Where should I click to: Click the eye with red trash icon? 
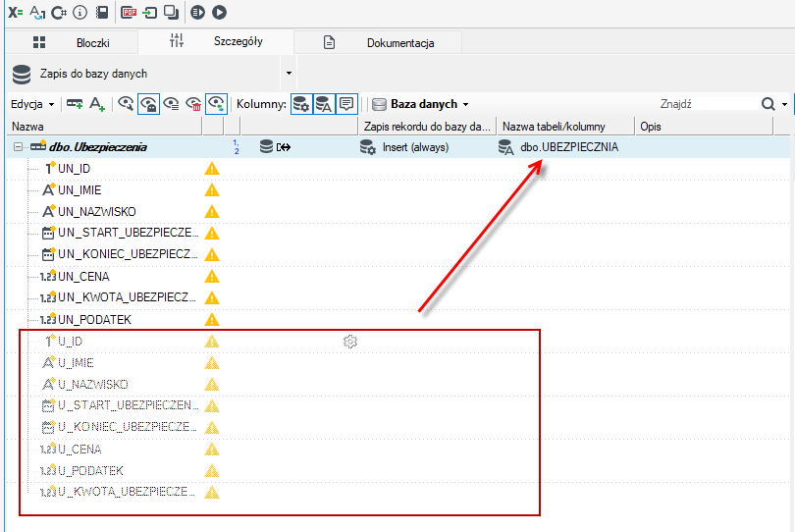coord(193,104)
